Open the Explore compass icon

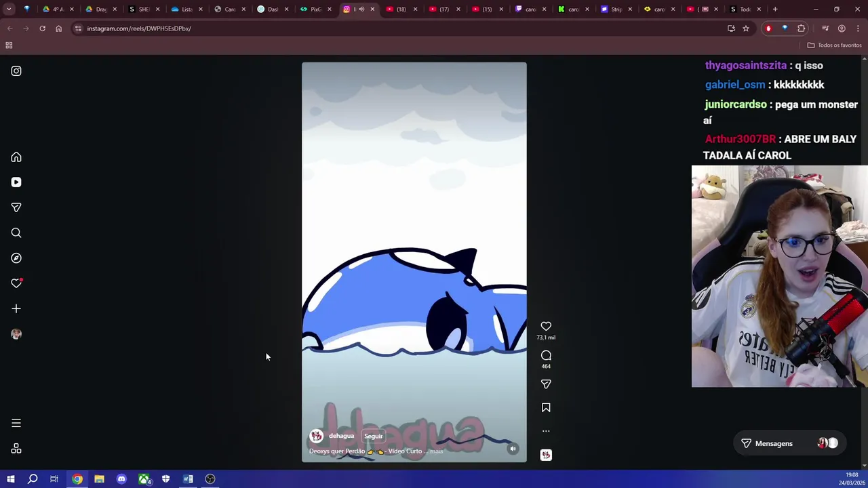pyautogui.click(x=16, y=258)
